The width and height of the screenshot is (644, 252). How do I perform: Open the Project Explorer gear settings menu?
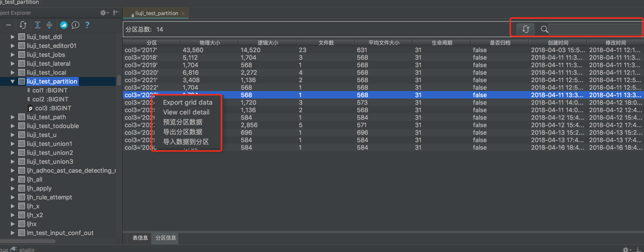pos(104,13)
